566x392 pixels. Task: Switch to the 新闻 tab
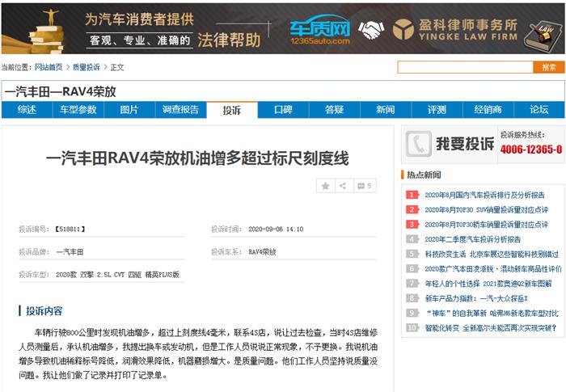(386, 110)
